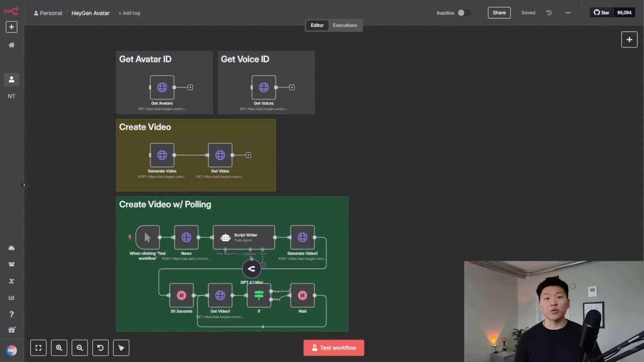The height and width of the screenshot is (362, 644).
Task: Click the 96,094 star count
Action: coord(624,12)
